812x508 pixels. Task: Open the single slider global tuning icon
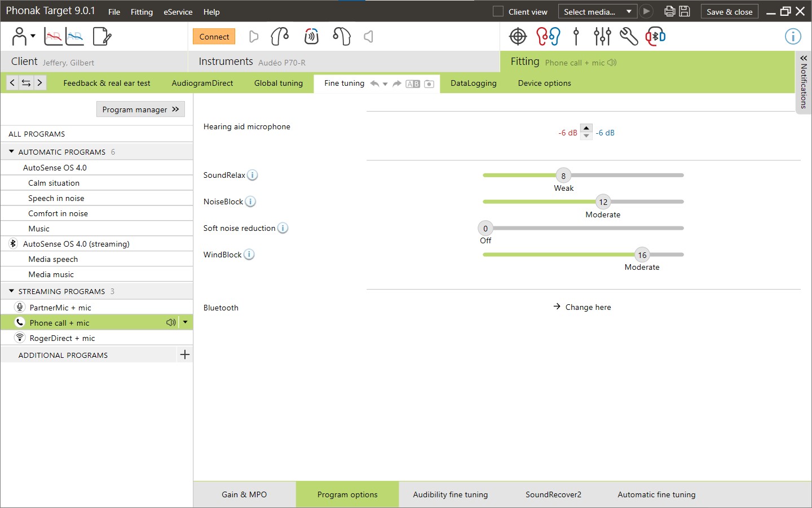coord(576,37)
